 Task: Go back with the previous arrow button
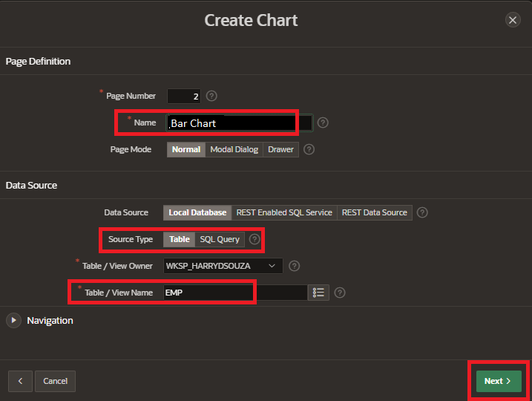pyautogui.click(x=20, y=381)
